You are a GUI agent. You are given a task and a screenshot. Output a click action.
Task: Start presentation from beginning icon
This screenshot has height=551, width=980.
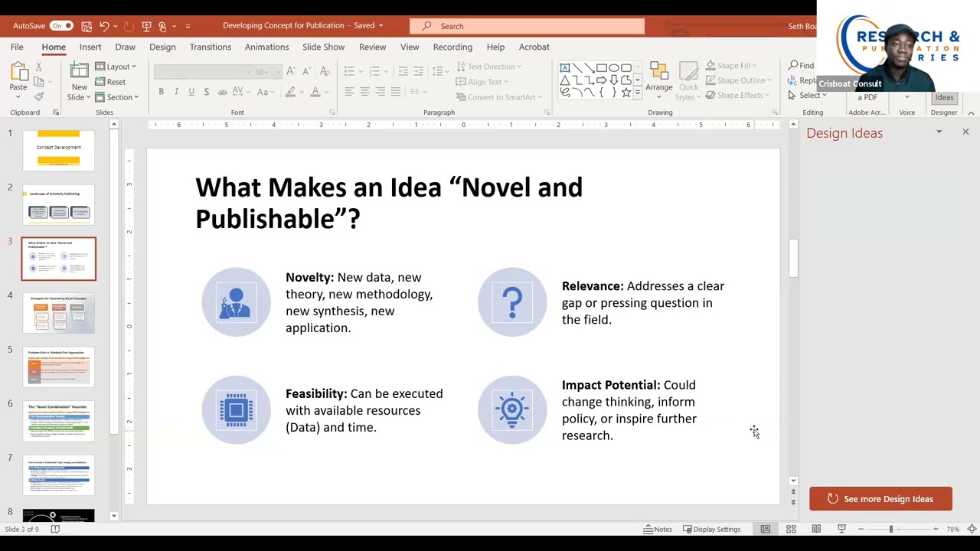(146, 26)
